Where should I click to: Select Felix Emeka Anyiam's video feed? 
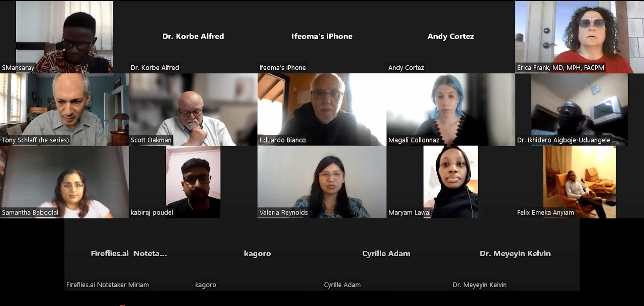pyautogui.click(x=580, y=182)
